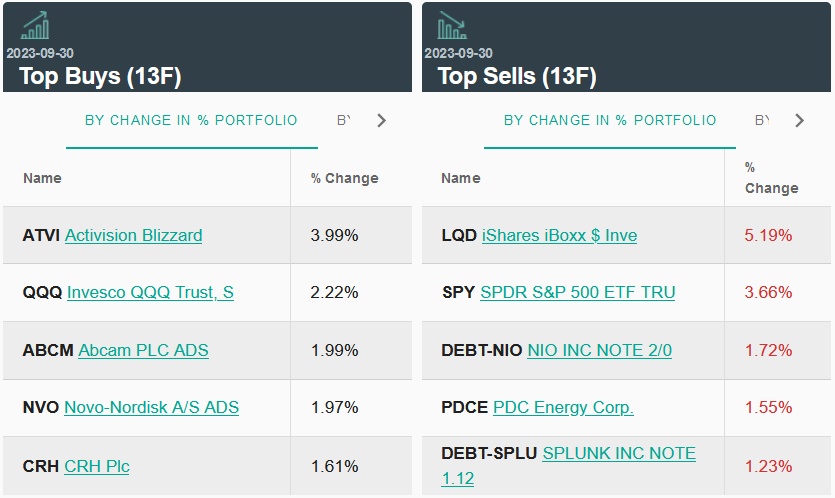
Task: Open the partially hidden second Top Buys tab
Action: coord(344,120)
